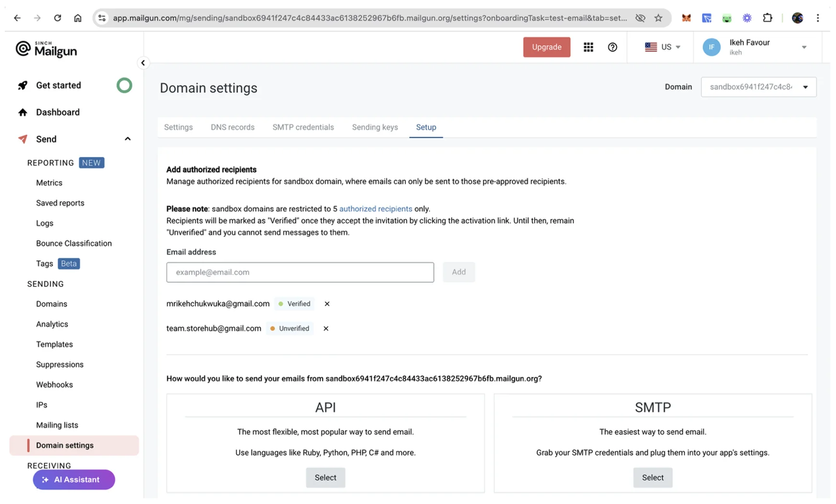Open the help question mark icon
836x504 pixels.
tap(612, 47)
